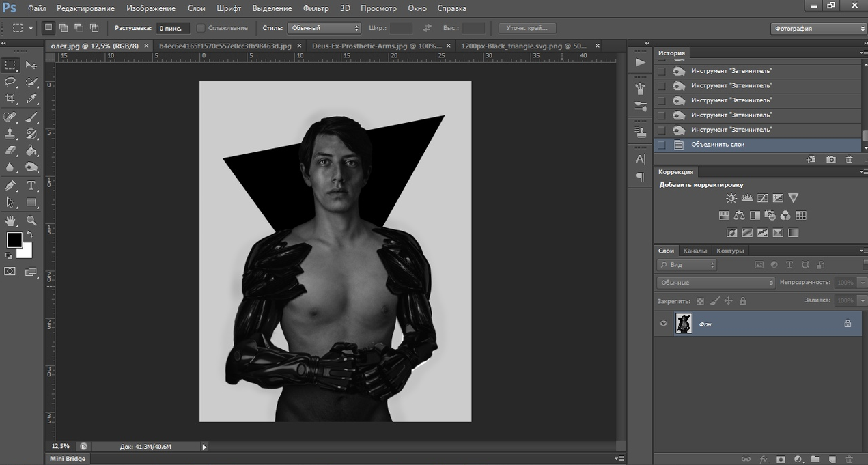The image size is (868, 465).
Task: Hide the Фон layer visibility
Action: 663,324
